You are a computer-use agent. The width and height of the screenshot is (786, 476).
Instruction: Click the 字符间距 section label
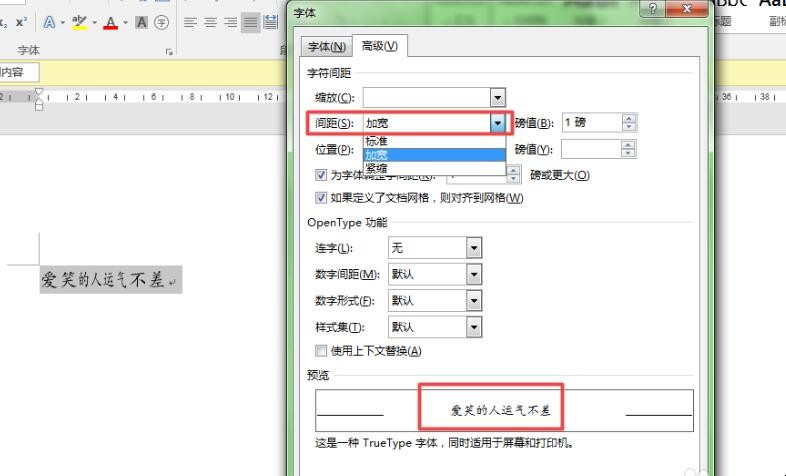329,73
